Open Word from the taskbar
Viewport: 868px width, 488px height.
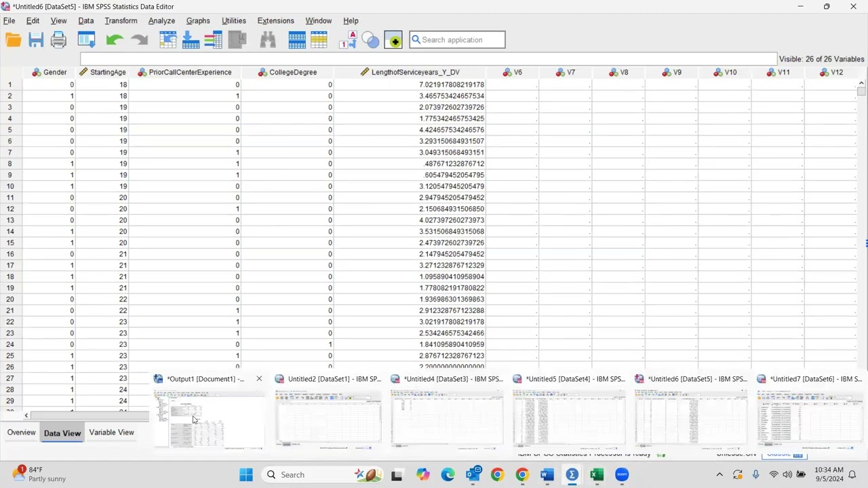(547, 474)
